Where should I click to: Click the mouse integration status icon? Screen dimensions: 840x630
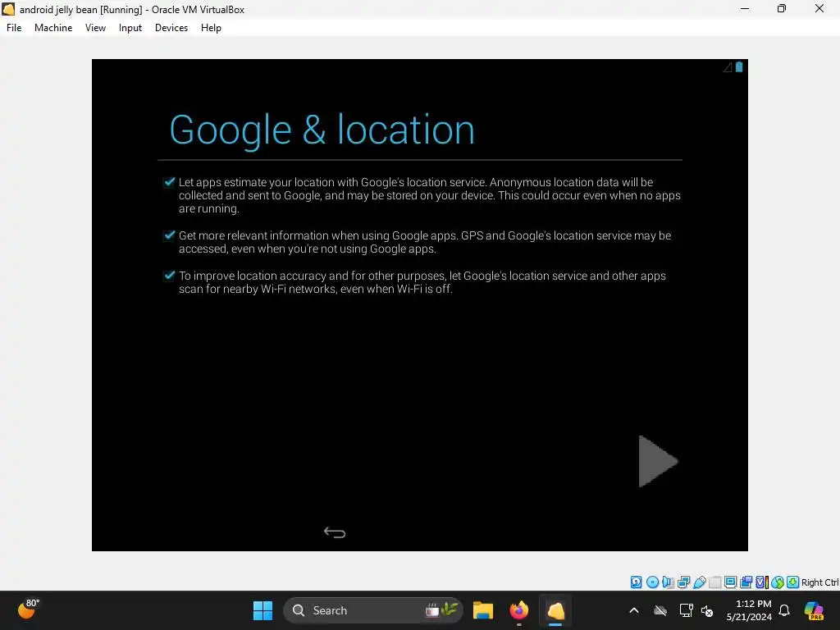[x=778, y=582]
